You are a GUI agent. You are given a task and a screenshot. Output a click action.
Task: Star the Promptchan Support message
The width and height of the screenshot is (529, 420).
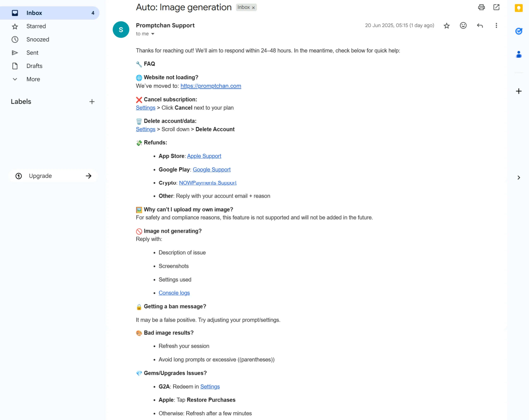click(x=447, y=26)
